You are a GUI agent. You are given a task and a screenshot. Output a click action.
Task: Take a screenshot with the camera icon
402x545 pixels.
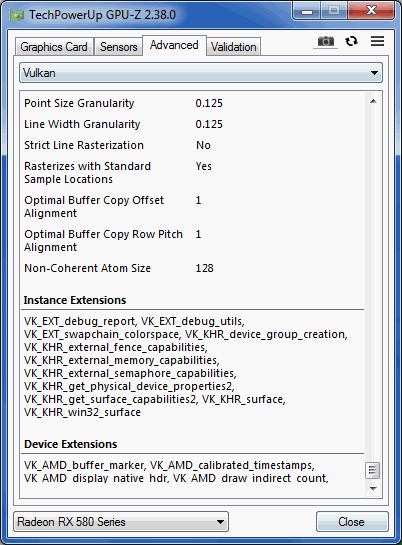pyautogui.click(x=326, y=42)
